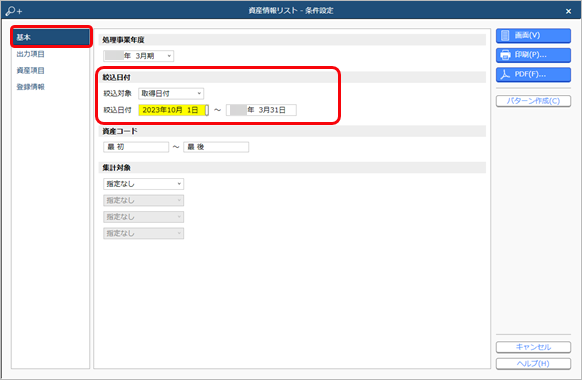Click the screen icon on 画面 button

click(505, 36)
